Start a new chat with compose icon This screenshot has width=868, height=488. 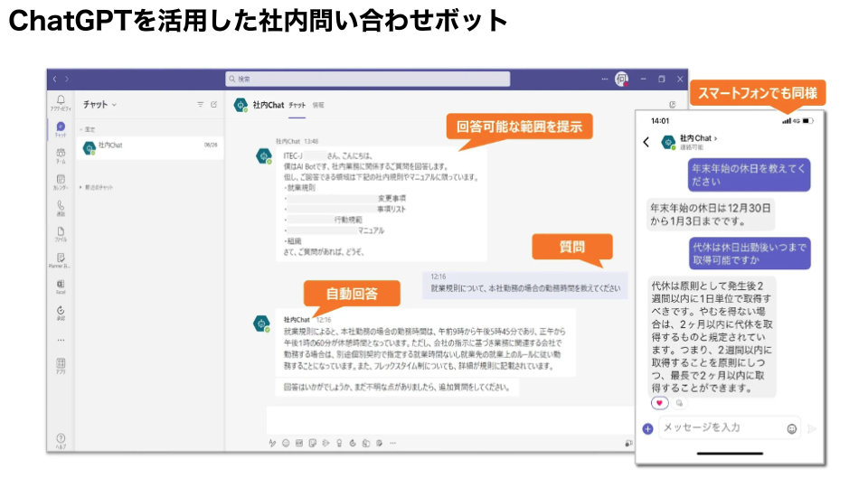coord(214,105)
